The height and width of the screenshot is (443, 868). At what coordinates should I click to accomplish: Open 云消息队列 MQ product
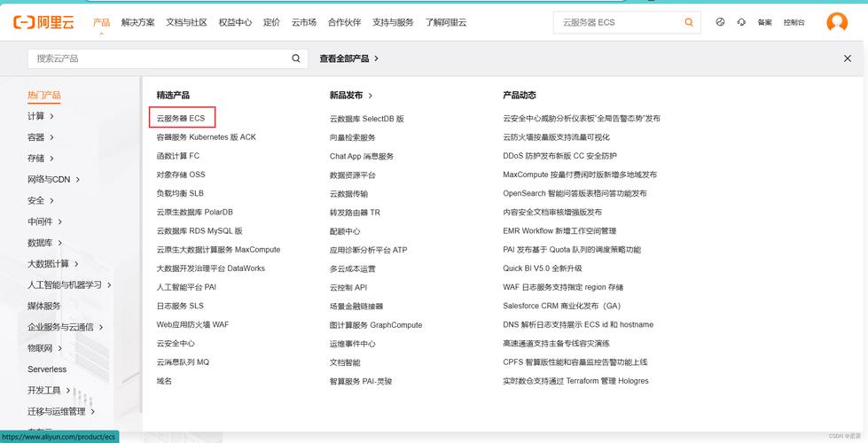(184, 362)
